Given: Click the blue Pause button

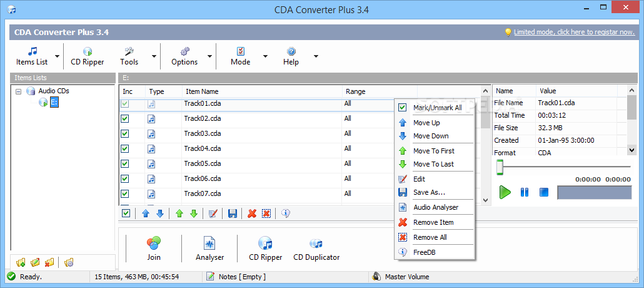Looking at the screenshot, I should [525, 192].
